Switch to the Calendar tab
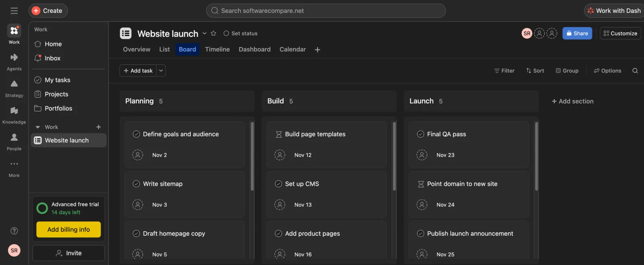 click(x=293, y=49)
